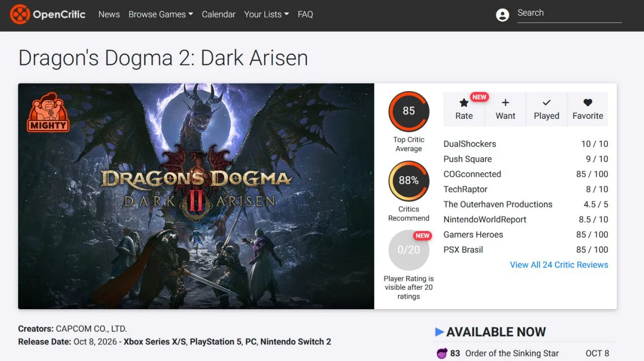Click the heart Favorite icon
The image size is (644, 361).
pos(588,103)
